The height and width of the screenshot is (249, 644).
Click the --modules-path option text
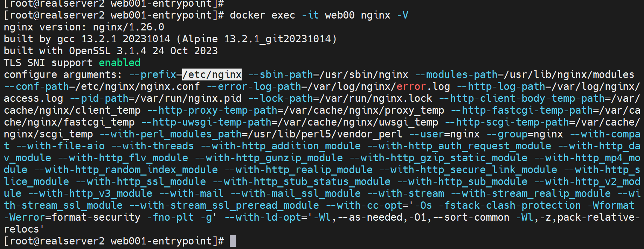pos(456,74)
